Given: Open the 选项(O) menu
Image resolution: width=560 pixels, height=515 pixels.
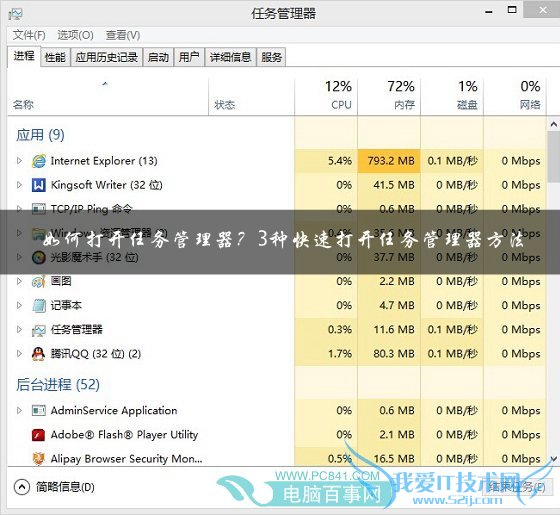Looking at the screenshot, I should pos(75,35).
